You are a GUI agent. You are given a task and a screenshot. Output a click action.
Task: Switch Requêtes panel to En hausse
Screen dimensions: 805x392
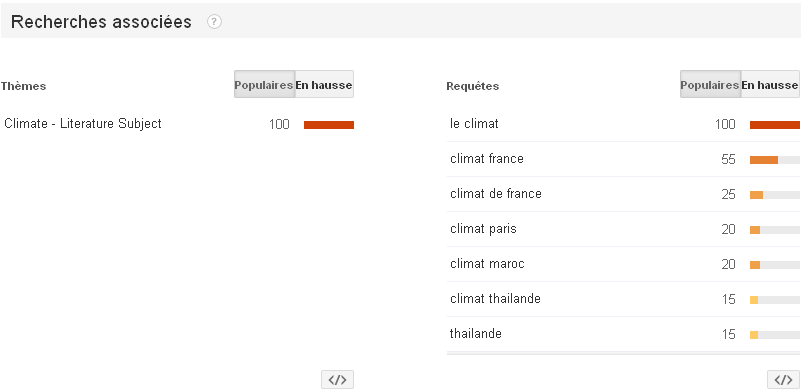pyautogui.click(x=770, y=84)
